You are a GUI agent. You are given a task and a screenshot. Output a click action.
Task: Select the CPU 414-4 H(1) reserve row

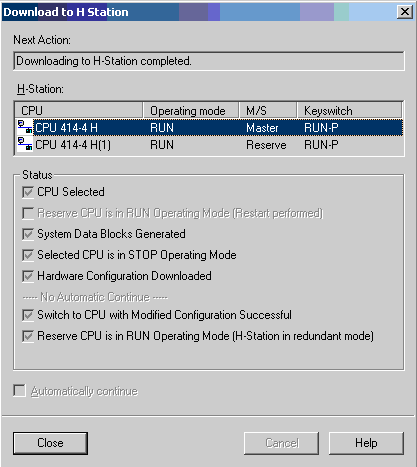(209, 145)
